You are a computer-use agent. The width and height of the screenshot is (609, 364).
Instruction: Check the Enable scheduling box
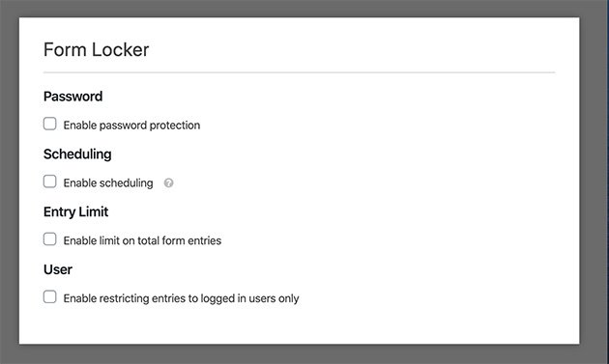(49, 182)
